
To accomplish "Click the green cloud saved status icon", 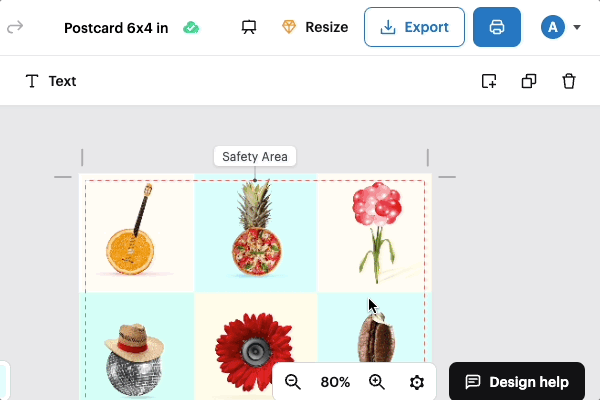I will (191, 28).
